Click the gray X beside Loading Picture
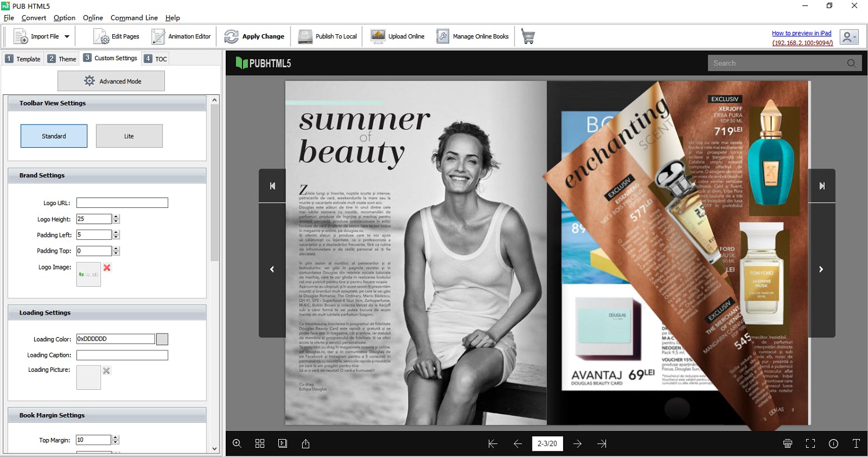Viewport: 868px width, 457px height. 106,370
